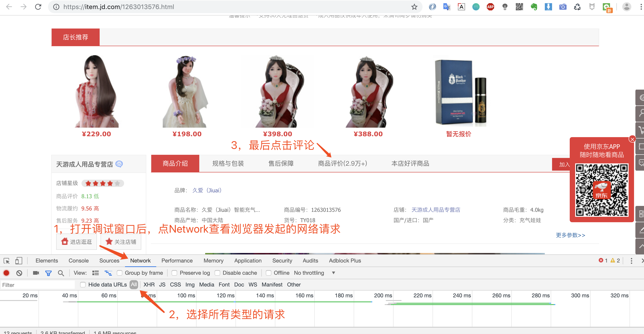Switch to the Console panel in DevTools
This screenshot has width=644, height=334.
click(79, 260)
